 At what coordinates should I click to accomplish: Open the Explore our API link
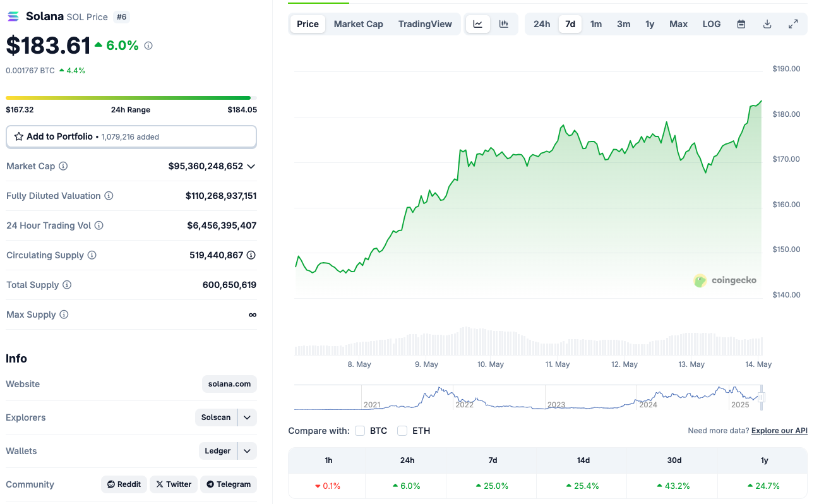coord(779,431)
